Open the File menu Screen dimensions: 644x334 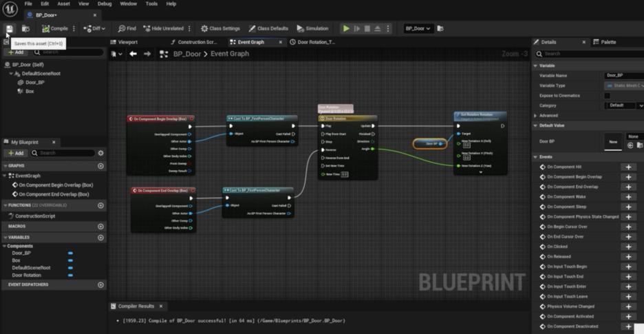[28, 3]
